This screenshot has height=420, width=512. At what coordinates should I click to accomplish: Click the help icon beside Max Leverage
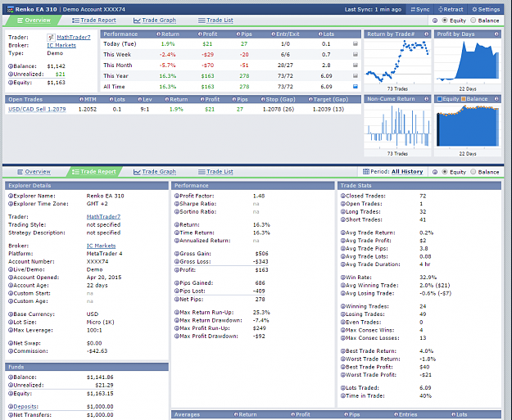(11, 330)
